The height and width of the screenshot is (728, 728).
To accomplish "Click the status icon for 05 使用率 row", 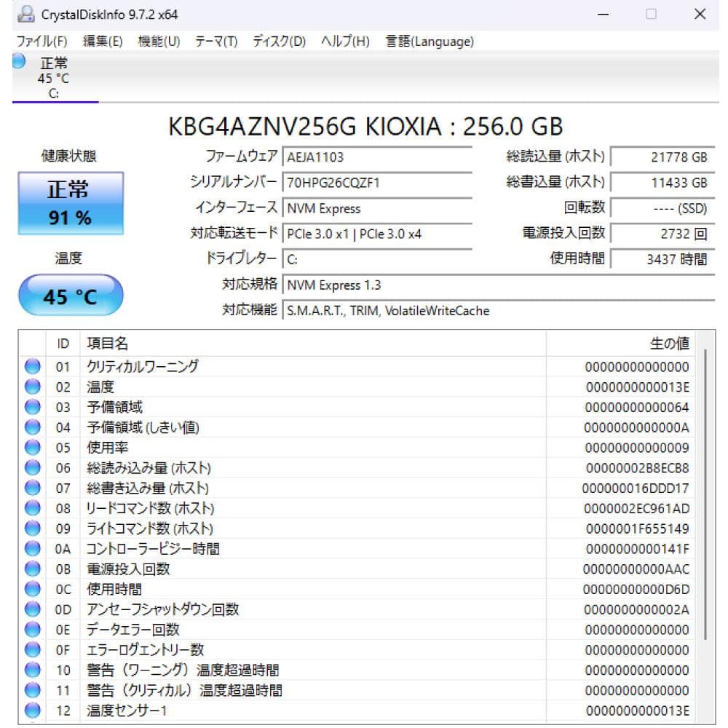I will 33,447.
